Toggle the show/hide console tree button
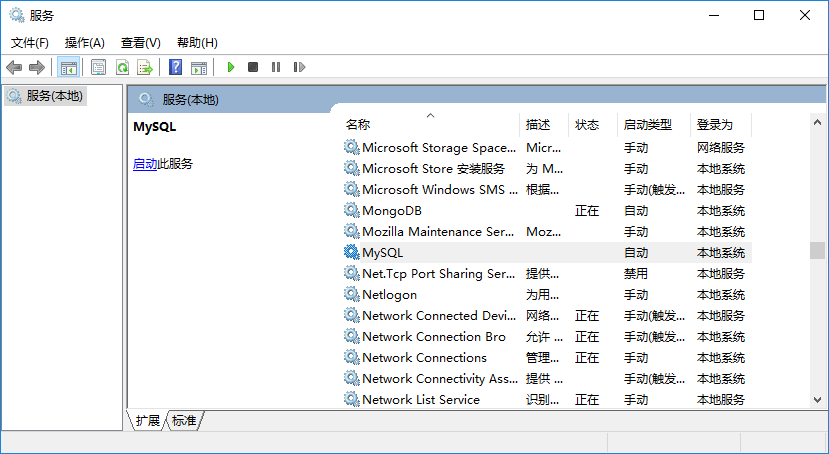This screenshot has height=454, width=829. pos(69,67)
